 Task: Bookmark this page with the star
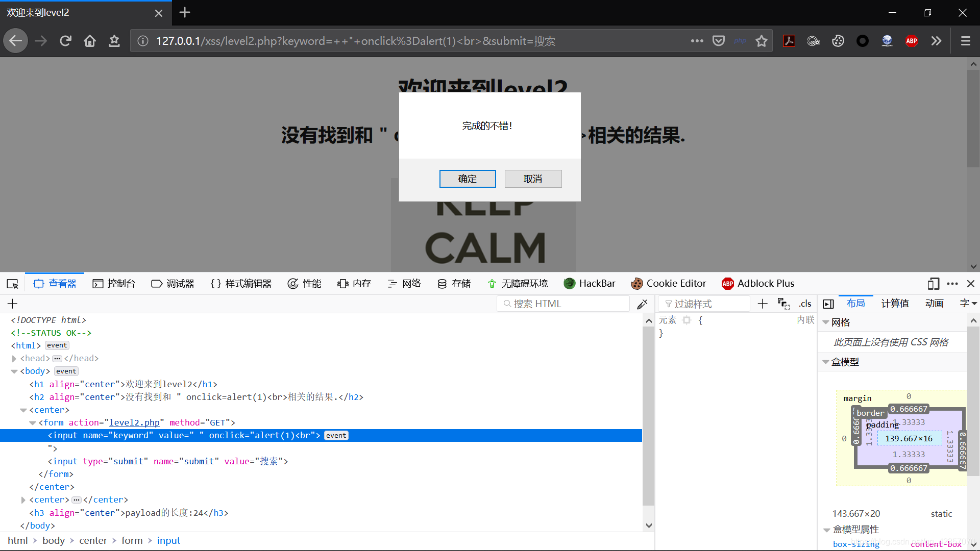(762, 41)
